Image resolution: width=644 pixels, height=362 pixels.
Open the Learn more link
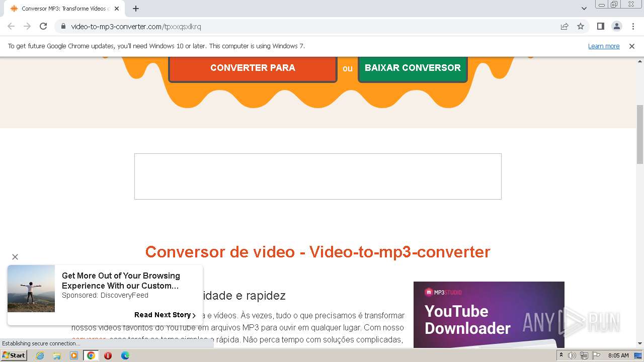604,46
